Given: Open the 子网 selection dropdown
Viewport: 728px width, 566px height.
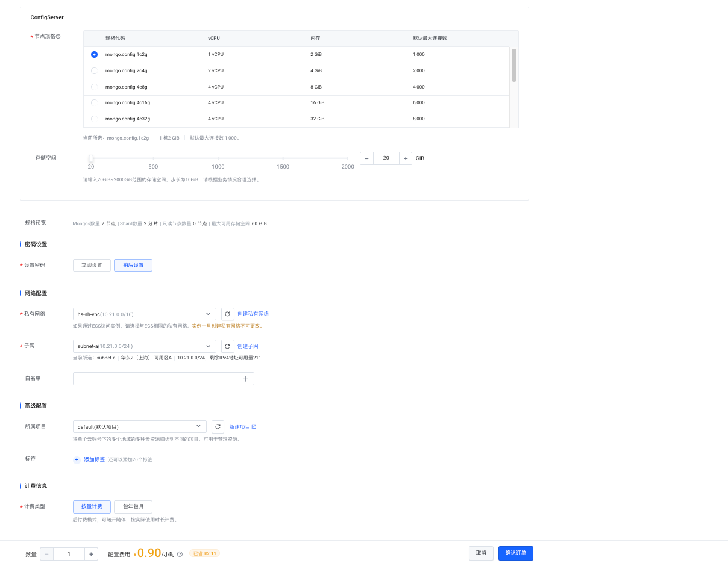Looking at the screenshot, I should (144, 346).
